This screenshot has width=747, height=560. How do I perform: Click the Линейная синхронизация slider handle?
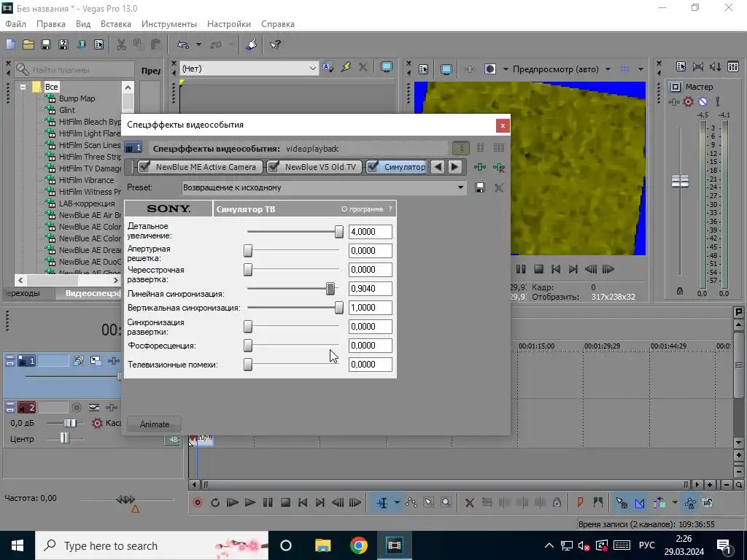(x=330, y=289)
